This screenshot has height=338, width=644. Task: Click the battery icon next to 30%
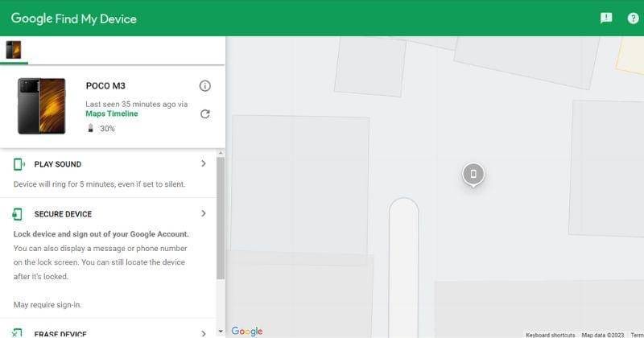(x=91, y=129)
